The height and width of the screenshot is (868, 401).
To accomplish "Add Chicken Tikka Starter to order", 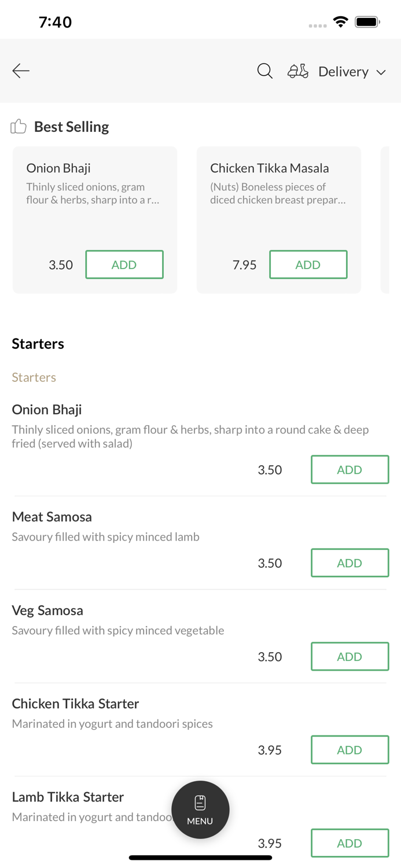I will point(350,750).
